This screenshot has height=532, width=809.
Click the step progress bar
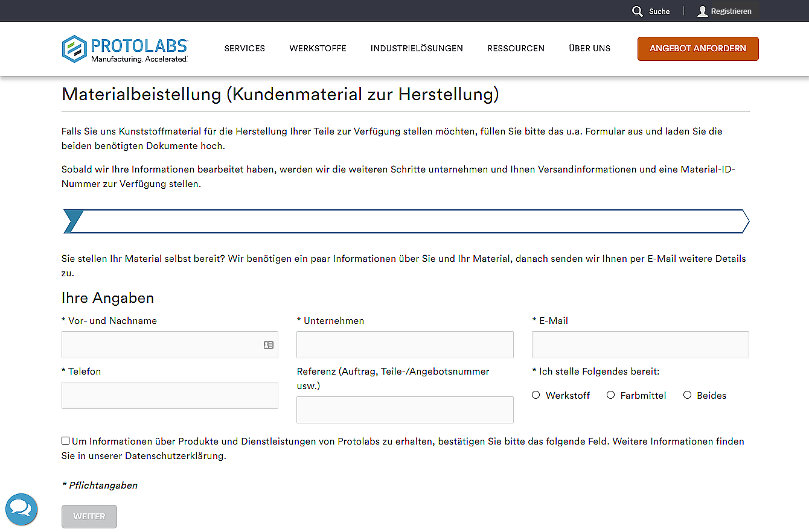click(x=406, y=221)
